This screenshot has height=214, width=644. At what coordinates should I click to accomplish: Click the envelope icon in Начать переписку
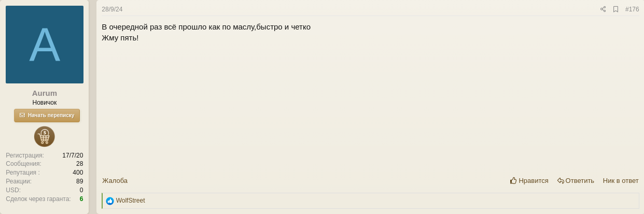click(x=22, y=115)
